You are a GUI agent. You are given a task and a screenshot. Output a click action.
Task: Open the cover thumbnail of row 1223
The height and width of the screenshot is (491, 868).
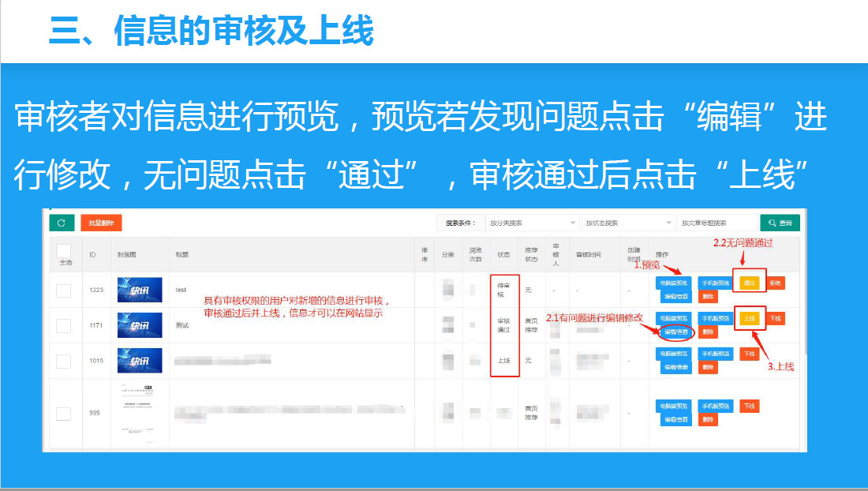point(140,290)
